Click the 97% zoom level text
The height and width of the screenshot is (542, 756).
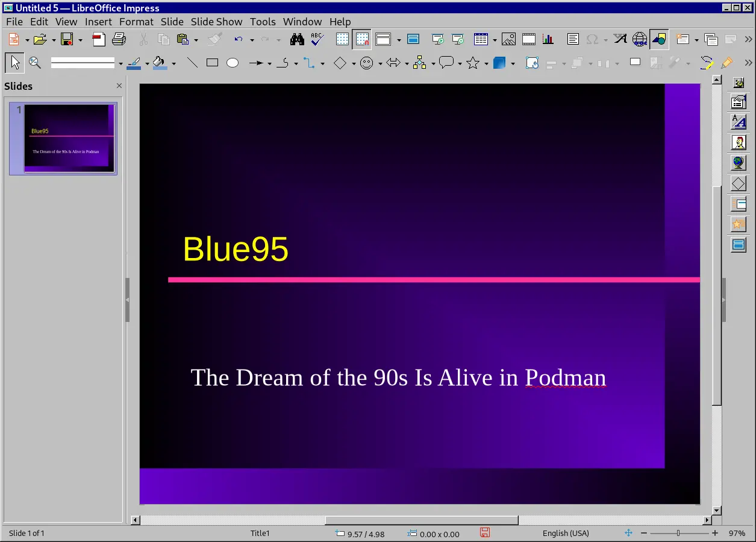(x=737, y=534)
